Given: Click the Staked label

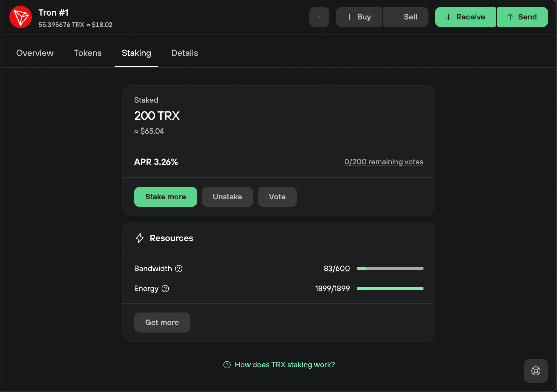Looking at the screenshot, I should [x=146, y=100].
